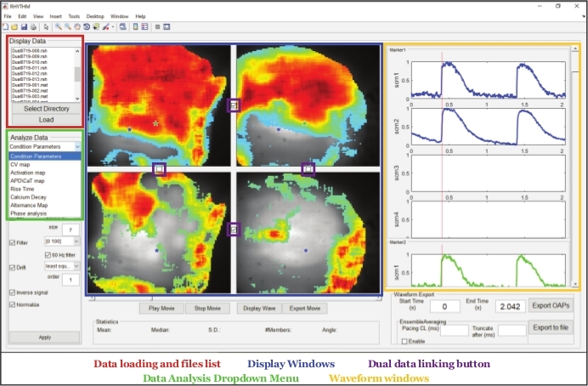588x386 pixels.
Task: Toggle the Ensemble Averaging Enable checkbox
Action: point(404,341)
